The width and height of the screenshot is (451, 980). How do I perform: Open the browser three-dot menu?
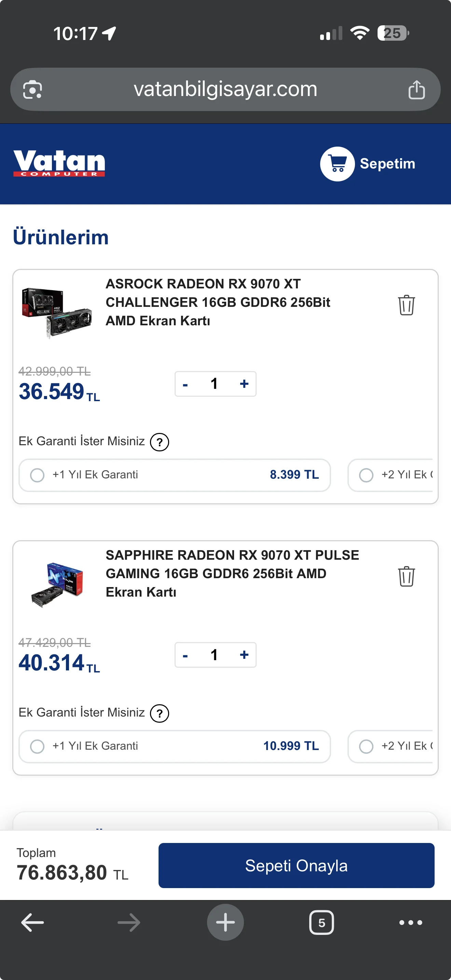pos(411,922)
